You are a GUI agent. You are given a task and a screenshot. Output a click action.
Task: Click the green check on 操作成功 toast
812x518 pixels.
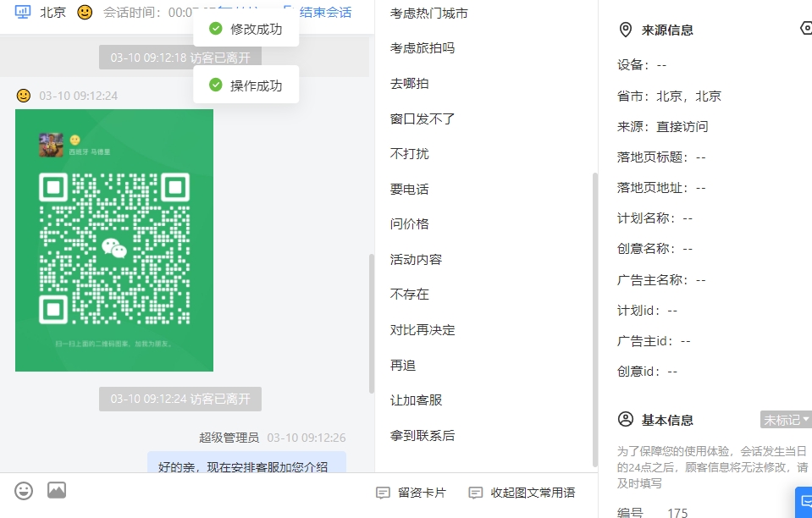[x=215, y=85]
